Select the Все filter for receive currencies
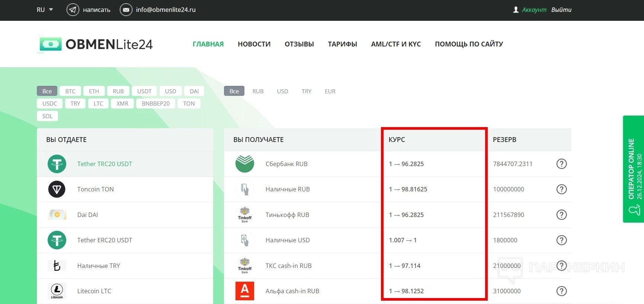644x304 pixels. (x=234, y=91)
